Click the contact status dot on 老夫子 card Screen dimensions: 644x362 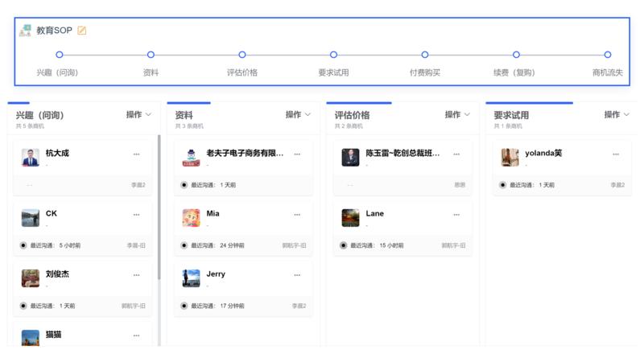click(184, 185)
